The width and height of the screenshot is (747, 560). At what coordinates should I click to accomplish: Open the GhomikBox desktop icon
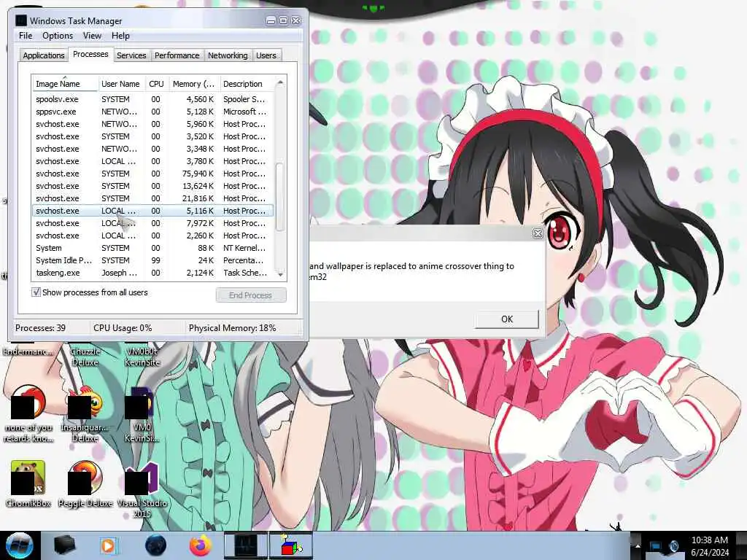tap(28, 483)
